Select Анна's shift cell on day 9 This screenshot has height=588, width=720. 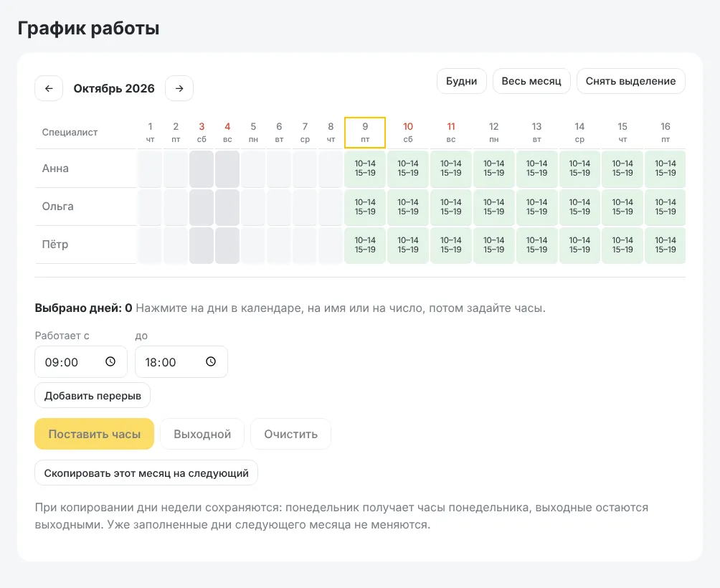365,169
